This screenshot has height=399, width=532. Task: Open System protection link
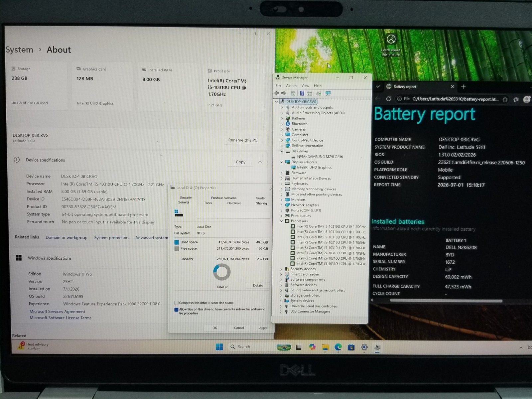click(111, 238)
